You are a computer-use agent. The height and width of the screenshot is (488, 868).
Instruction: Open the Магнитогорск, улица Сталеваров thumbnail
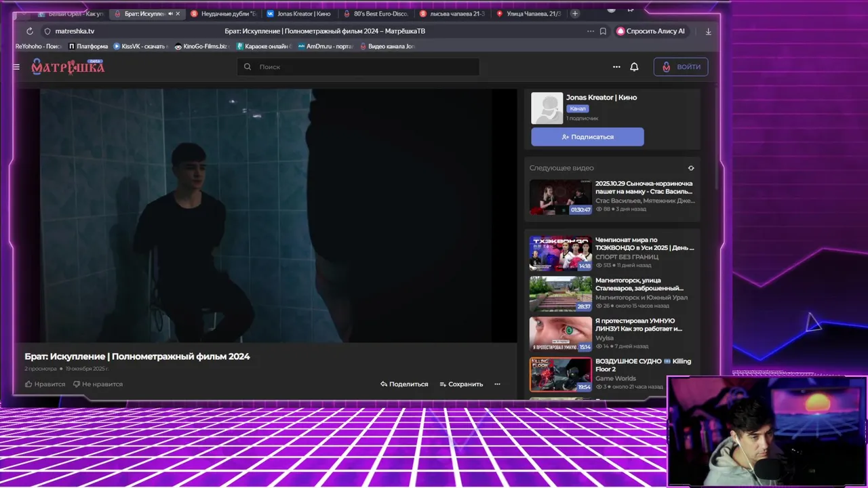tap(561, 294)
